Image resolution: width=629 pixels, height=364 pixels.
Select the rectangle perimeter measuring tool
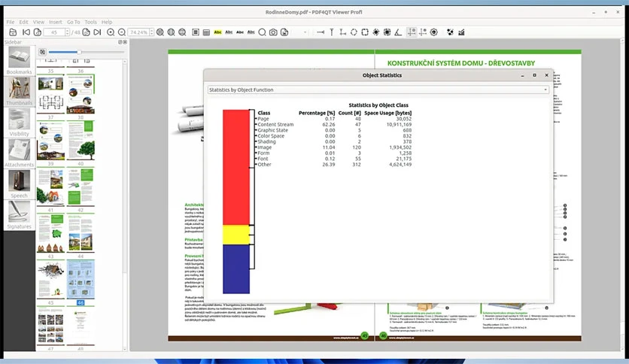click(365, 32)
